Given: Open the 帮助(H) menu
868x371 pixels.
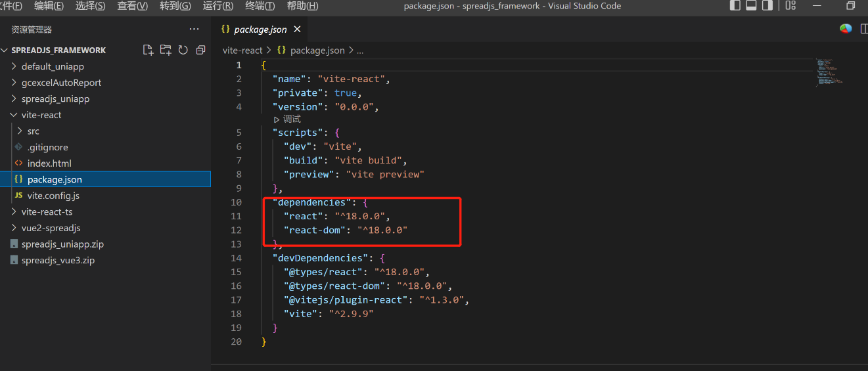Looking at the screenshot, I should pos(302,6).
